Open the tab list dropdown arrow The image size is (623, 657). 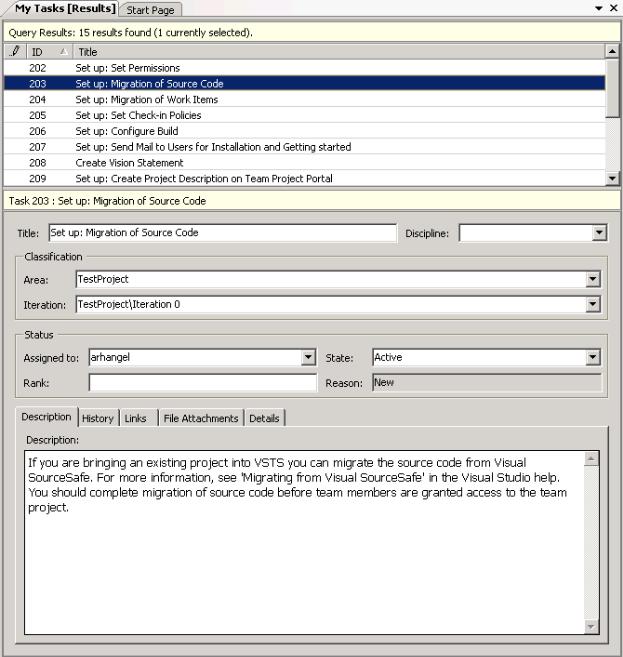coord(599,8)
